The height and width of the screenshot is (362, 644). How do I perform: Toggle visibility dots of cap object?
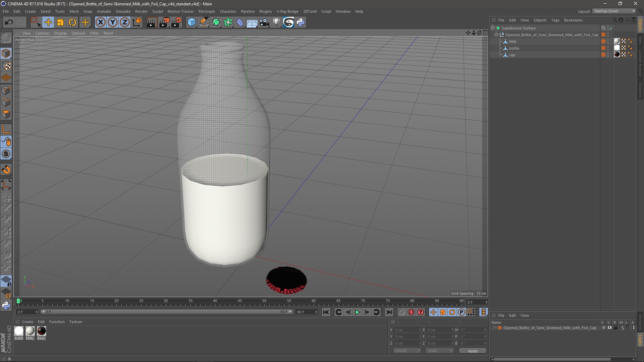(608, 55)
